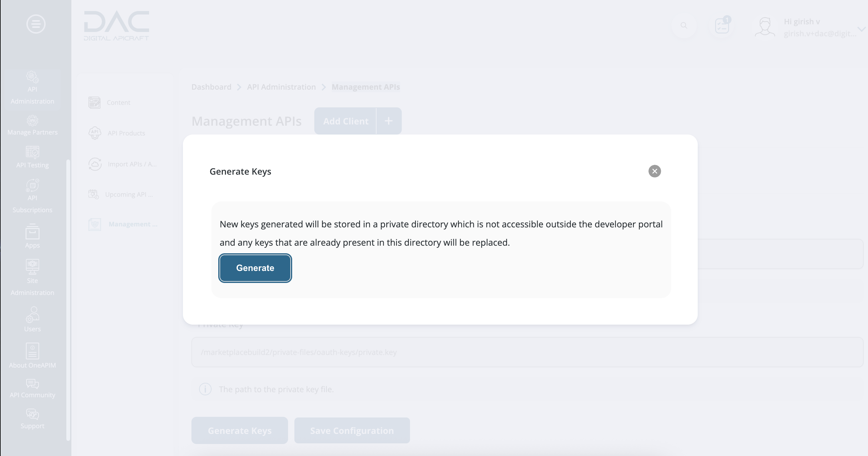The height and width of the screenshot is (456, 868).
Task: Open API Testing in the sidebar
Action: pos(32,157)
